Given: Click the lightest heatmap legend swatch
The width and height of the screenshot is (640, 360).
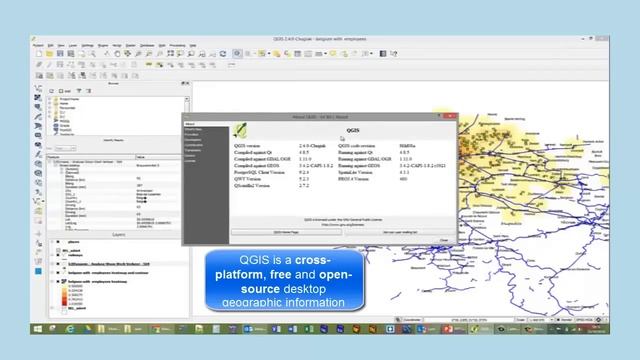Looking at the screenshot, I should 64,286.
